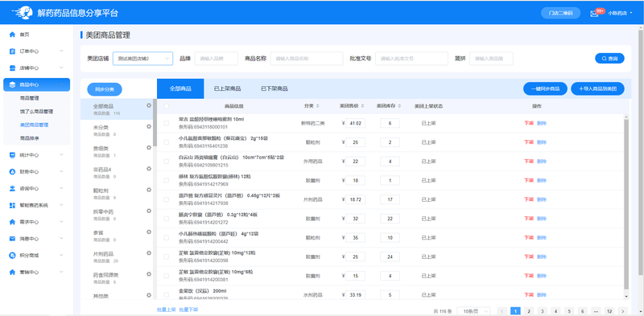Image resolution: width=644 pixels, height=316 pixels.
Task: Open gear settings for 药食同源类 category
Action: (149, 274)
